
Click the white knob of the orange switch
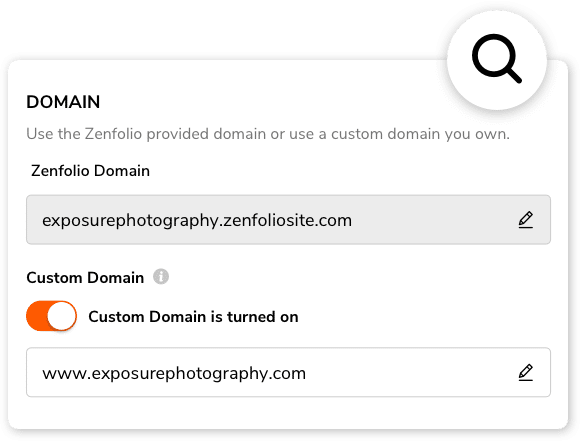point(61,316)
